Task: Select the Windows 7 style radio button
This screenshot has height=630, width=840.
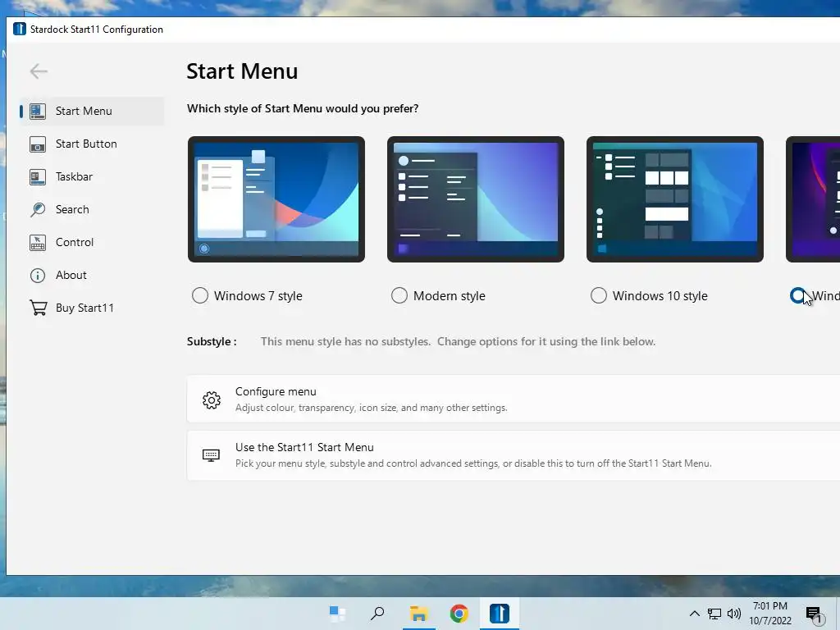Action: click(x=200, y=295)
